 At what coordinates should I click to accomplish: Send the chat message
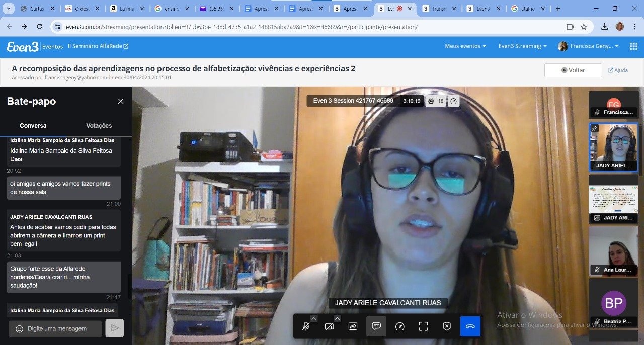pos(115,328)
